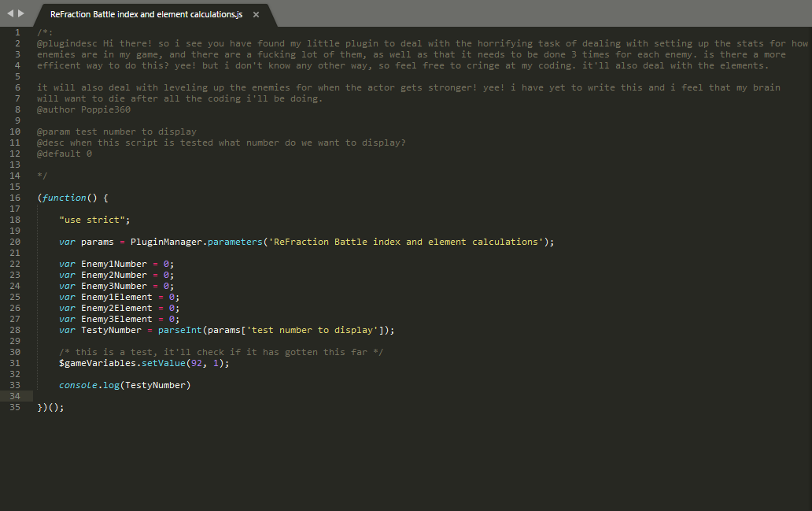The width and height of the screenshot is (812, 511).
Task: Click the previous tab left arrow
Action: pyautogui.click(x=10, y=13)
